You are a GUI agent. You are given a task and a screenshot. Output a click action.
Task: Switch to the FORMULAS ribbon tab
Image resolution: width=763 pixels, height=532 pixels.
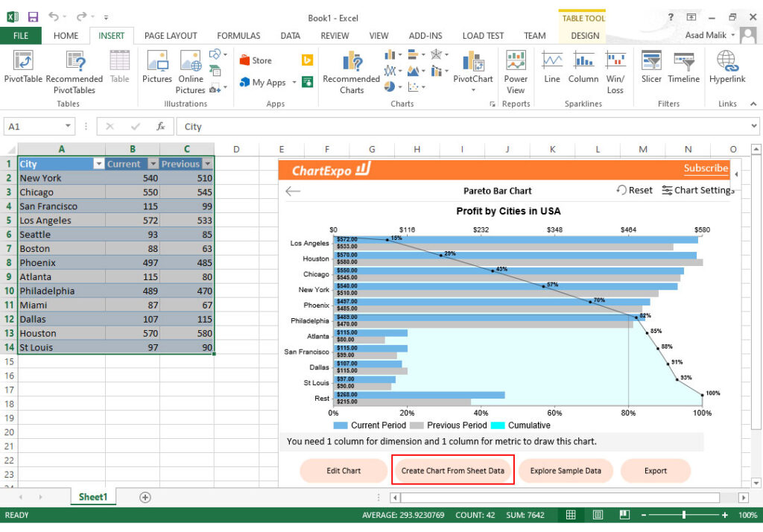coord(238,36)
